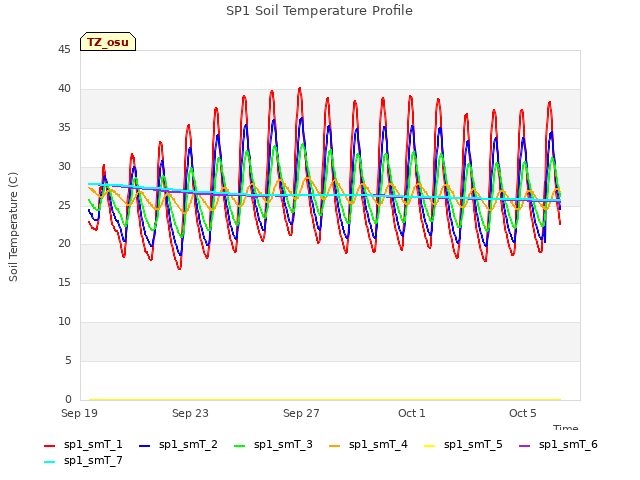Click the purple sp1_smT_6 legend swatch
This screenshot has height=480, width=640.
[x=524, y=446]
